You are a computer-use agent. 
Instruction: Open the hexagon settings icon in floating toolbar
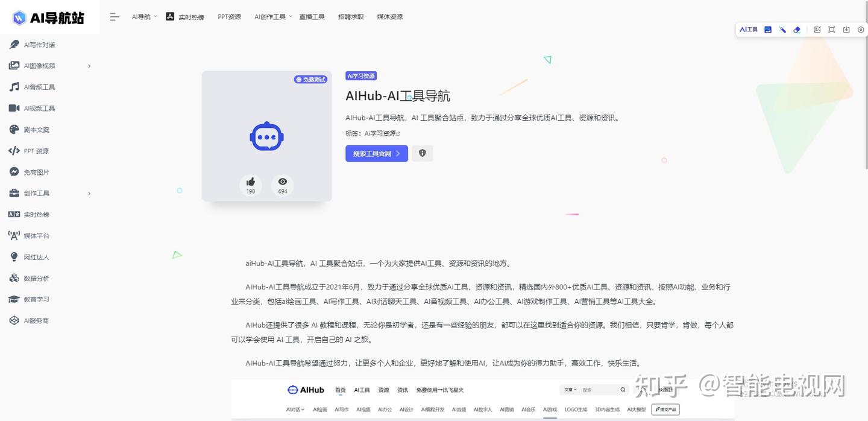(861, 30)
